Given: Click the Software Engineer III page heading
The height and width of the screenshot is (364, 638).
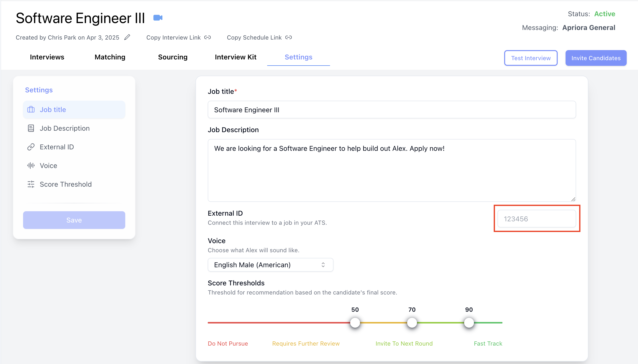Looking at the screenshot, I should 80,18.
